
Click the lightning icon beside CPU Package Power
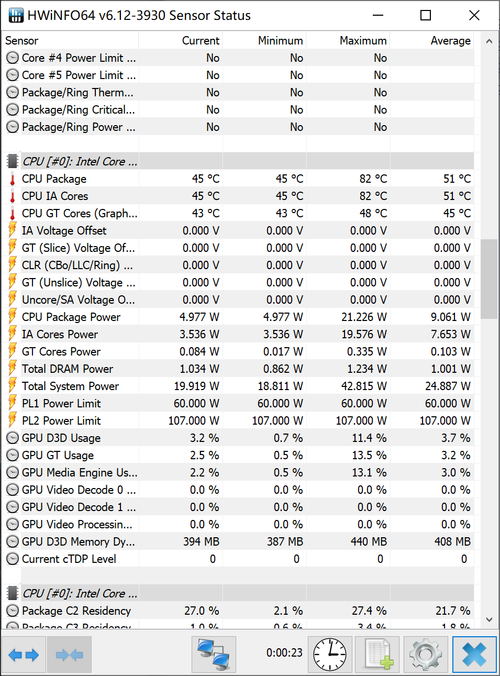point(12,317)
